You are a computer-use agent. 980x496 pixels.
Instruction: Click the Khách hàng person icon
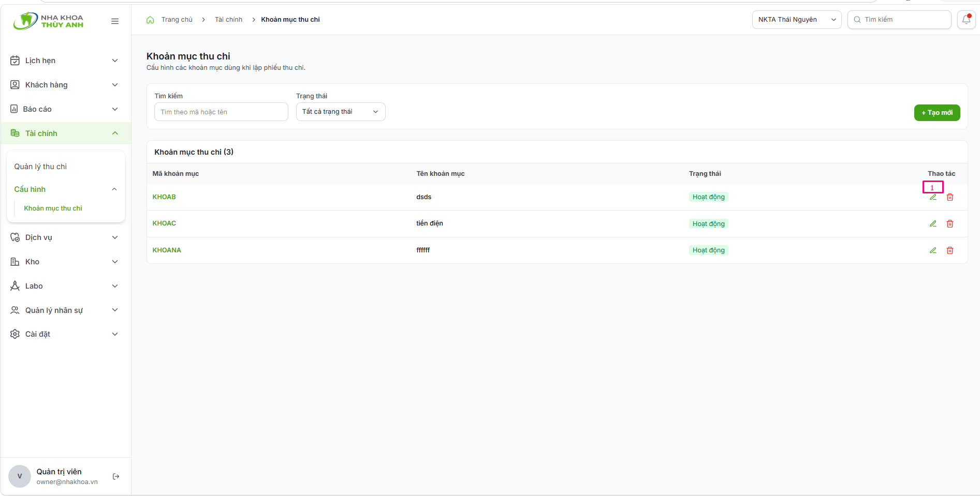[x=15, y=85]
